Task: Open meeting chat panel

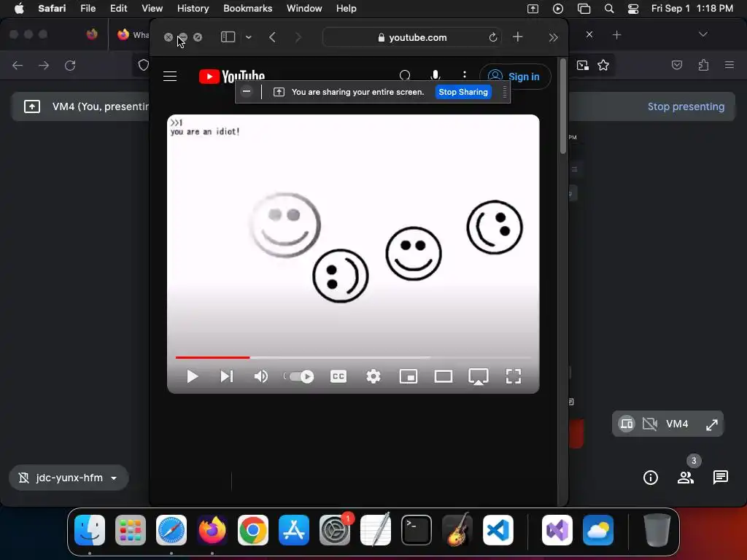Action: [x=720, y=477]
